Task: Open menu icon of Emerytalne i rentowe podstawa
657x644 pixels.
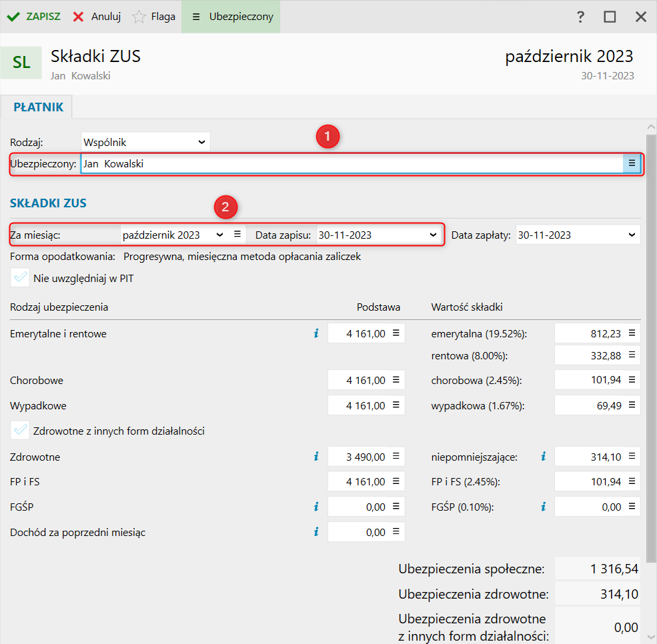Action: tap(396, 333)
